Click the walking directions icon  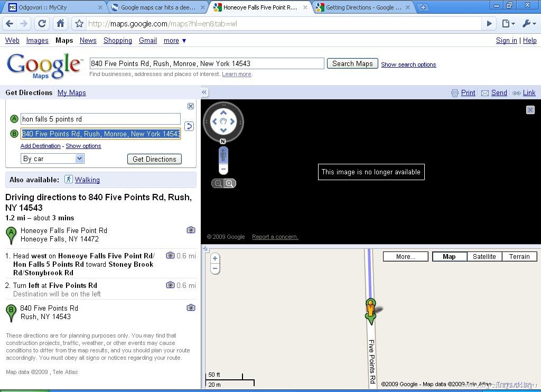click(x=69, y=179)
